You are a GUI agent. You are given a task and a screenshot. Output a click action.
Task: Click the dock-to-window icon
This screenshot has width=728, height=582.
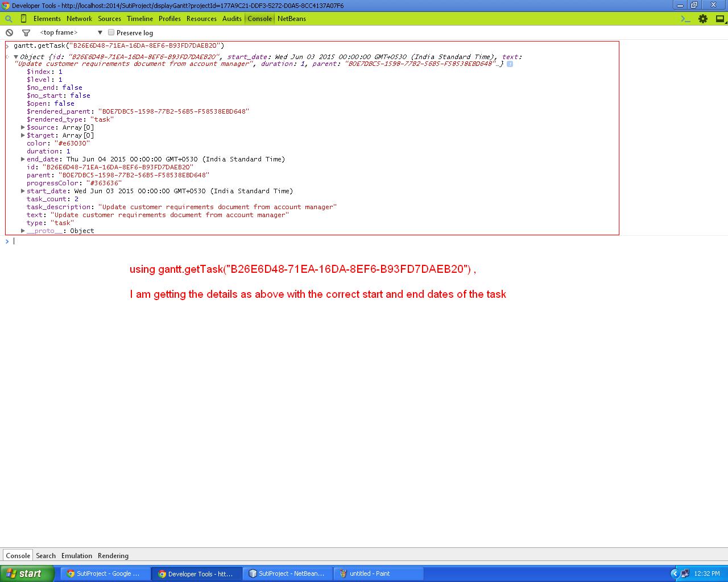719,19
